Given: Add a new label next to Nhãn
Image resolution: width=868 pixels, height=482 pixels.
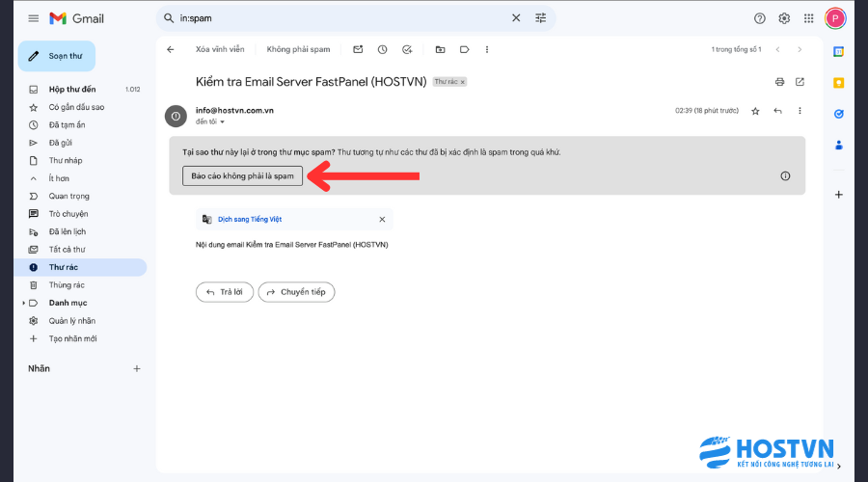Looking at the screenshot, I should (x=137, y=368).
